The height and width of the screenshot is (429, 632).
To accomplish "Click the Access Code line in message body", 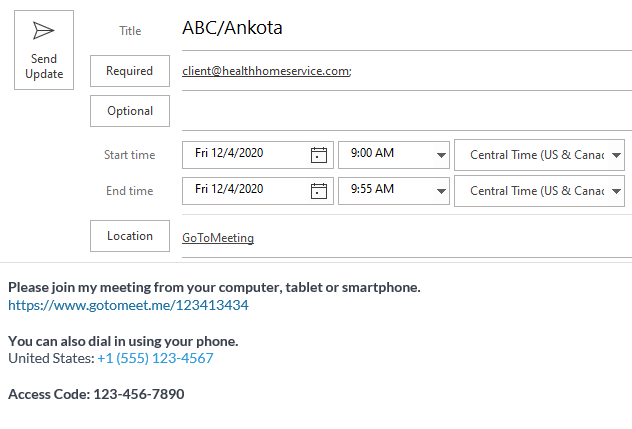I will [96, 394].
